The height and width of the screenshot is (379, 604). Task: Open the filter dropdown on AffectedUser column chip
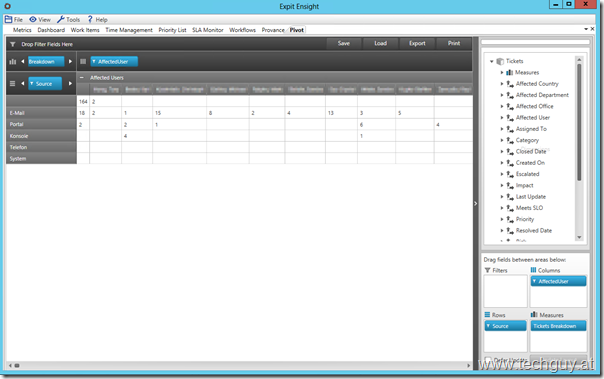tap(94, 62)
